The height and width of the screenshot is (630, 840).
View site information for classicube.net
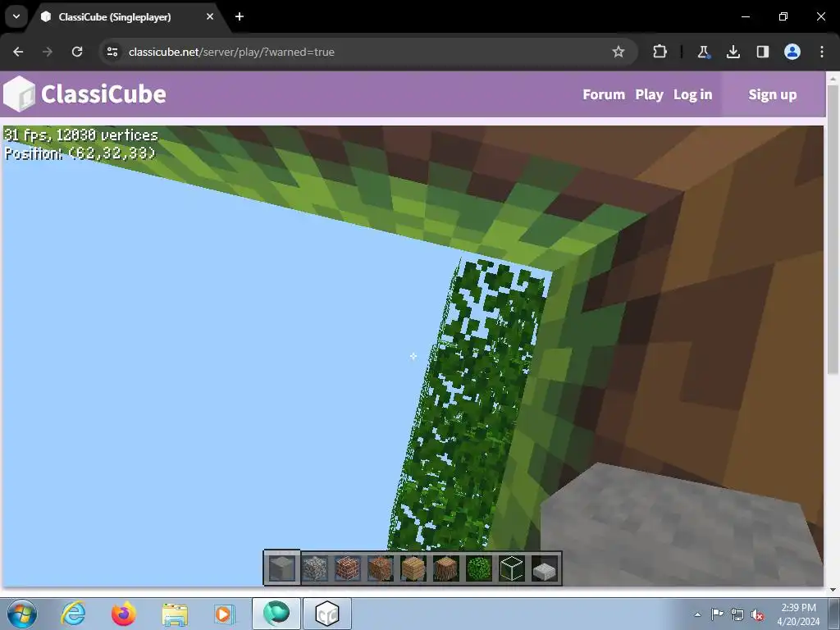tap(112, 52)
